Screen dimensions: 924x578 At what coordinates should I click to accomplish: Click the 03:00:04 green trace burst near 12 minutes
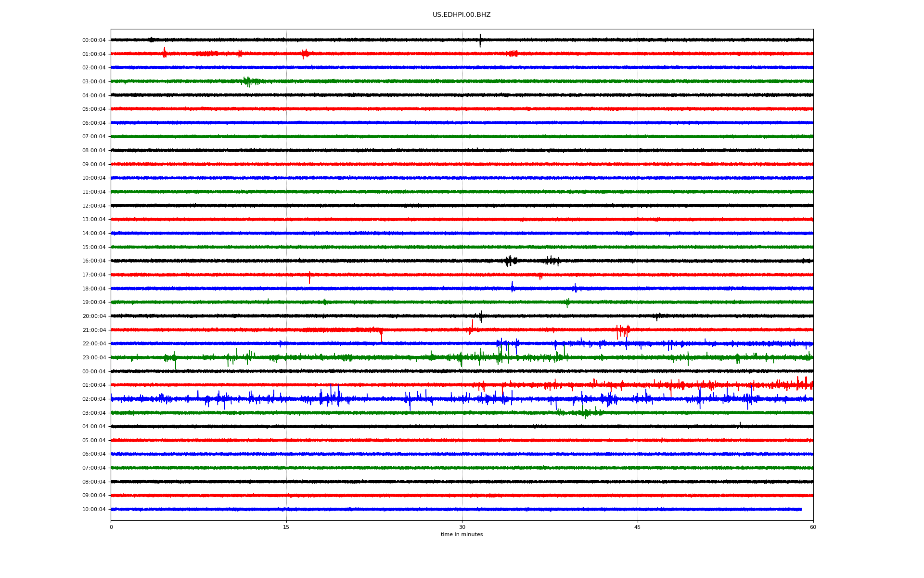pyautogui.click(x=247, y=81)
